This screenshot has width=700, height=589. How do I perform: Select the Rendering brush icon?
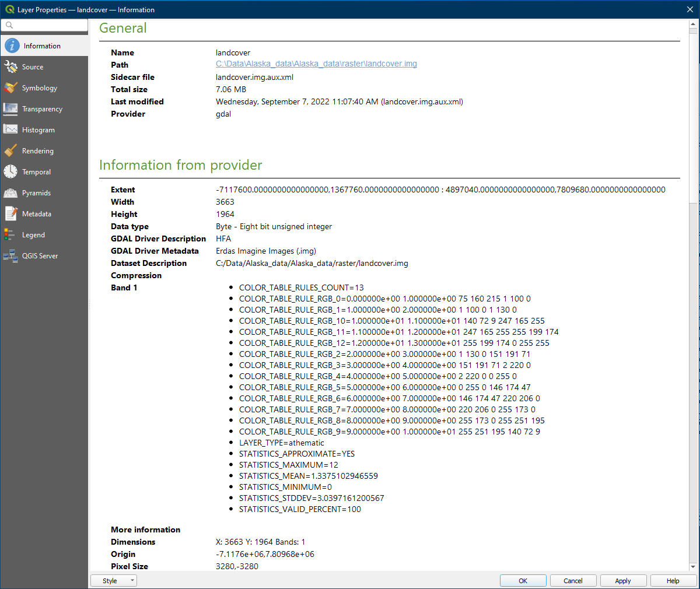[x=10, y=151]
